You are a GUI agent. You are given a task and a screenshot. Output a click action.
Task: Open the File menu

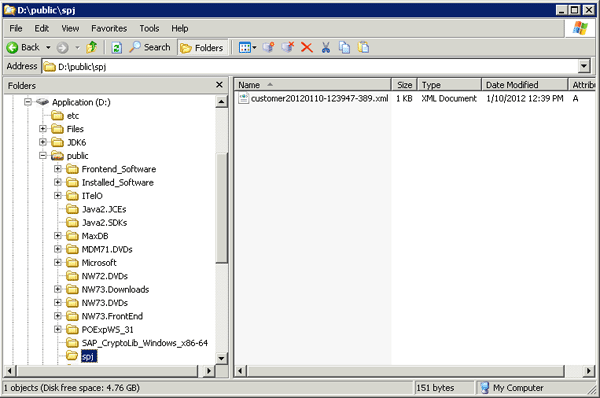[16, 28]
